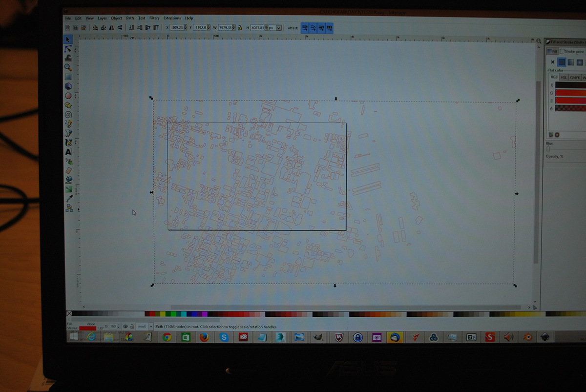Adjust the Red channel slider
The image size is (586, 392).
pyautogui.click(x=570, y=85)
